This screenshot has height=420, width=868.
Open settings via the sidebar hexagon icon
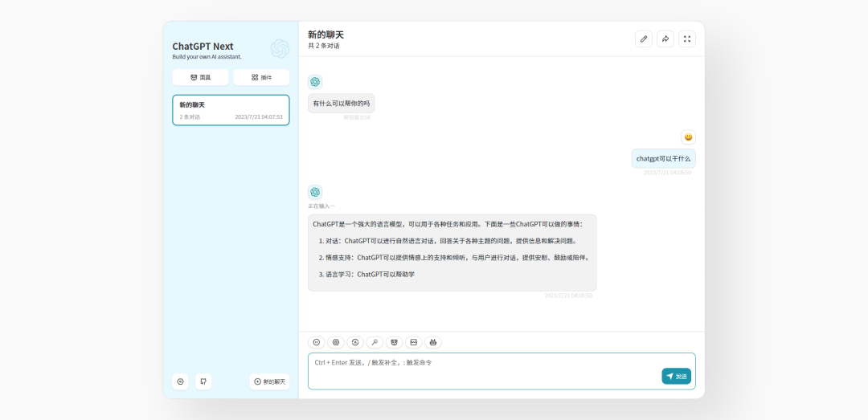pyautogui.click(x=181, y=381)
